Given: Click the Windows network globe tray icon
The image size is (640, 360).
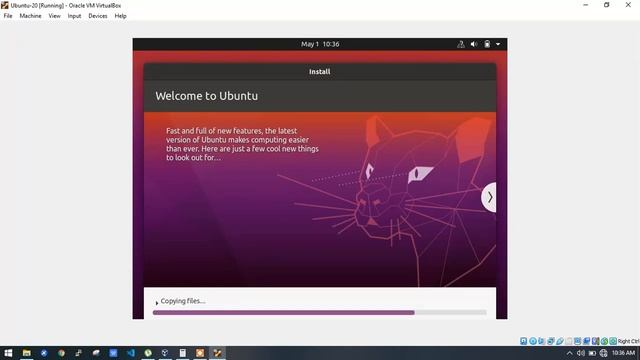Looking at the screenshot, I should click(604, 353).
